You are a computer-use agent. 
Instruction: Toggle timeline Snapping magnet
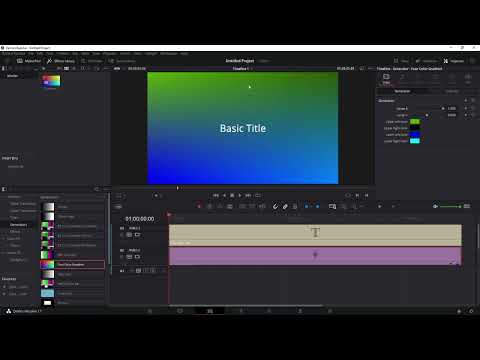point(275,206)
